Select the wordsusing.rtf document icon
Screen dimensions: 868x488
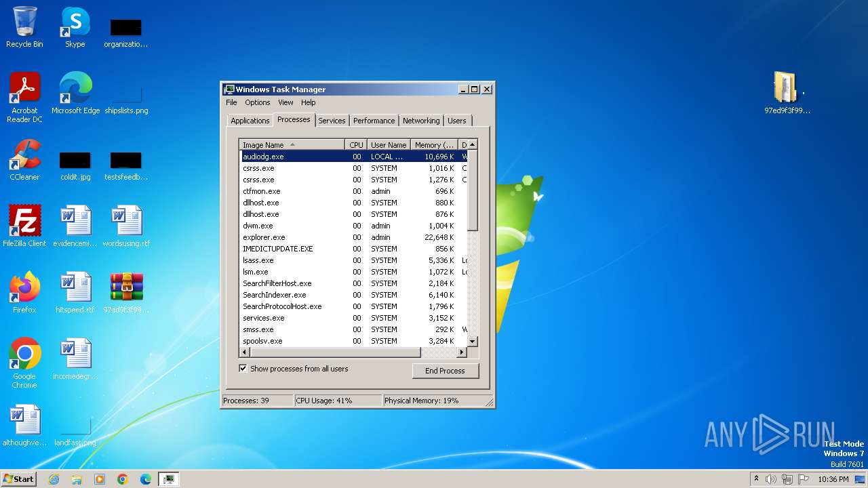[x=126, y=226]
